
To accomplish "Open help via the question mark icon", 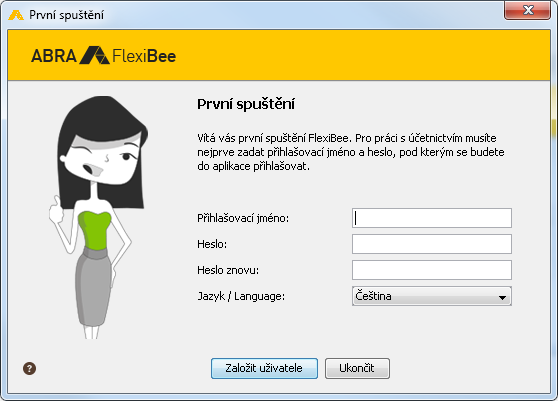I will point(30,368).
